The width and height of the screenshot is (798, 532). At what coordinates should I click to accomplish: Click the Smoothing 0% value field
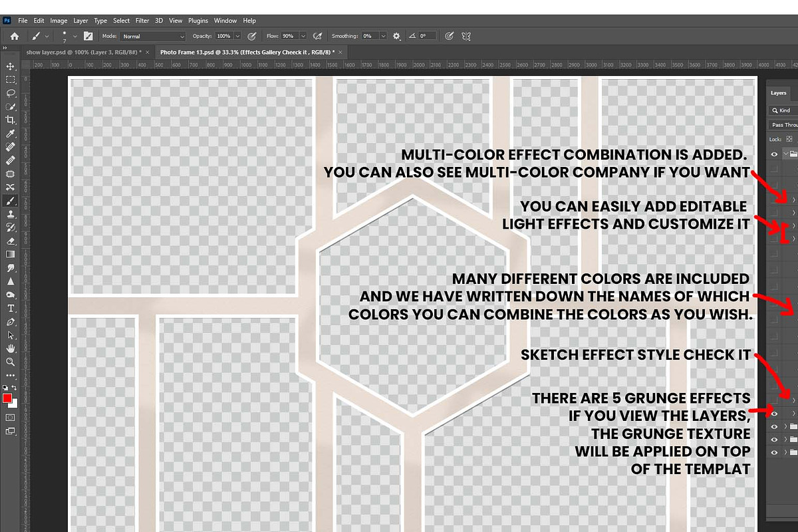point(370,36)
